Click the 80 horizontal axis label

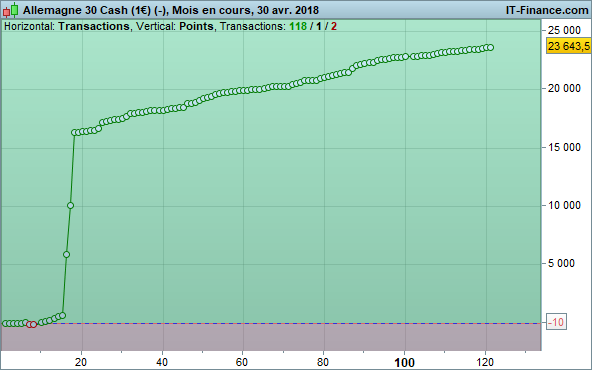click(323, 362)
